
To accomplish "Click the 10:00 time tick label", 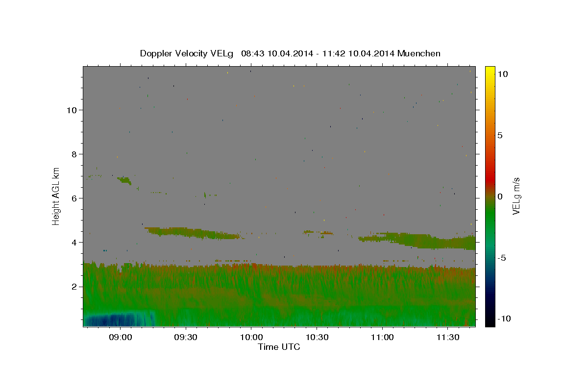I will pyautogui.click(x=251, y=337).
